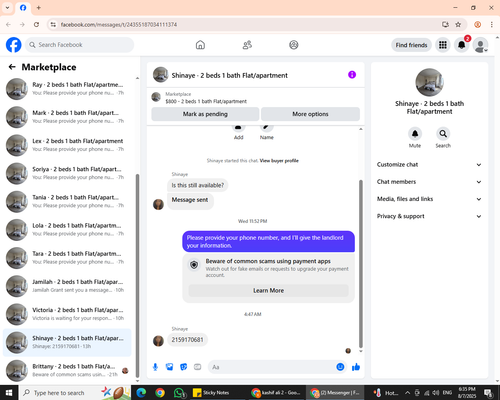
Task: Click the Search Facebook field
Action: (x=80, y=45)
